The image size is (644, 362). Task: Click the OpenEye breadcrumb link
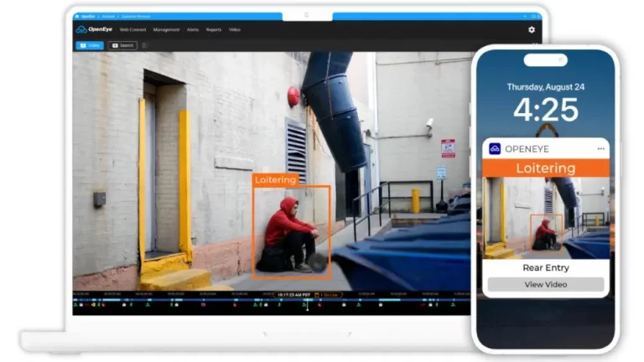pos(88,17)
